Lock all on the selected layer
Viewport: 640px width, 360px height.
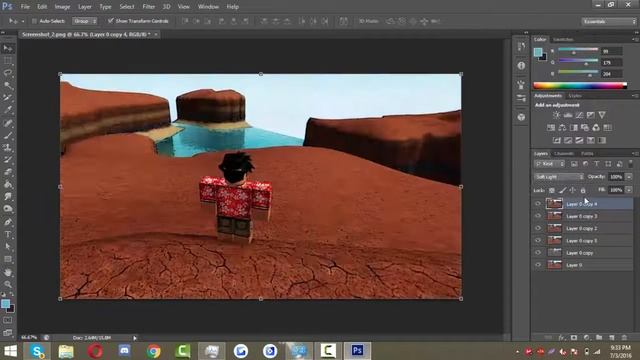(583, 190)
